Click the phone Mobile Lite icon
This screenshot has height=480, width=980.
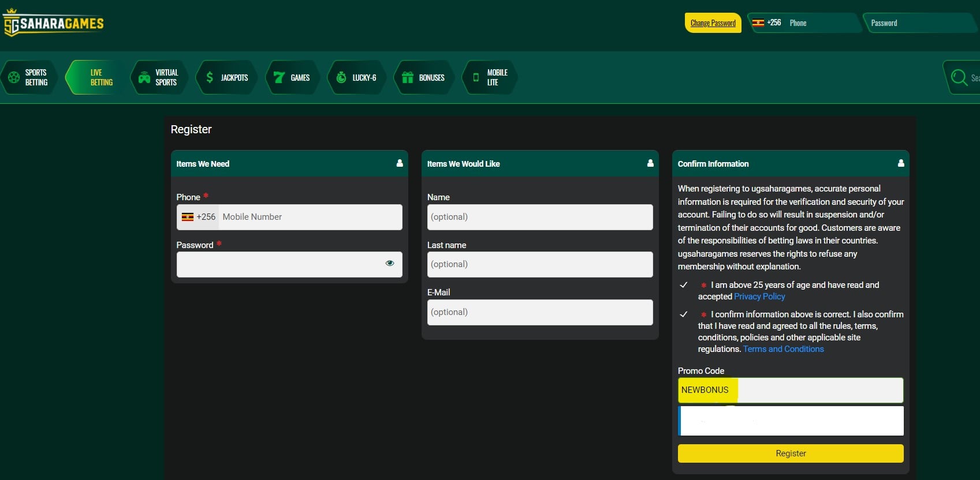pyautogui.click(x=476, y=77)
